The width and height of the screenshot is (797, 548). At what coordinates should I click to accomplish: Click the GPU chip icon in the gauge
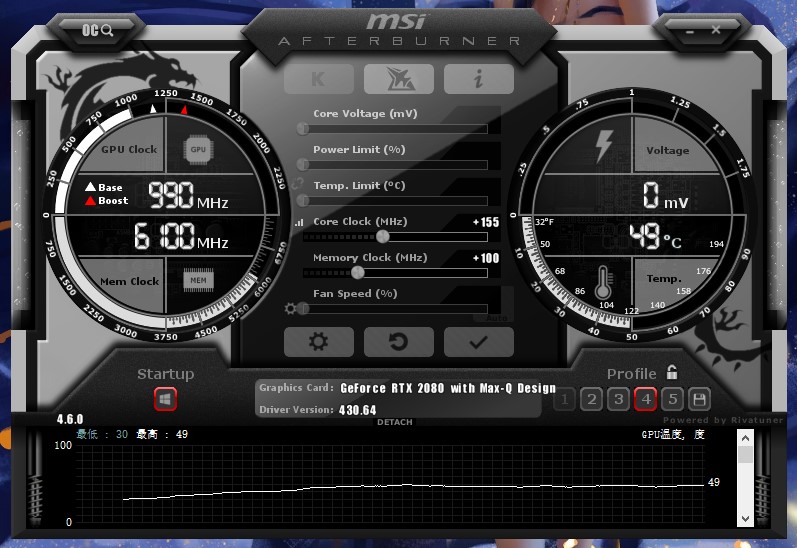tap(198, 149)
